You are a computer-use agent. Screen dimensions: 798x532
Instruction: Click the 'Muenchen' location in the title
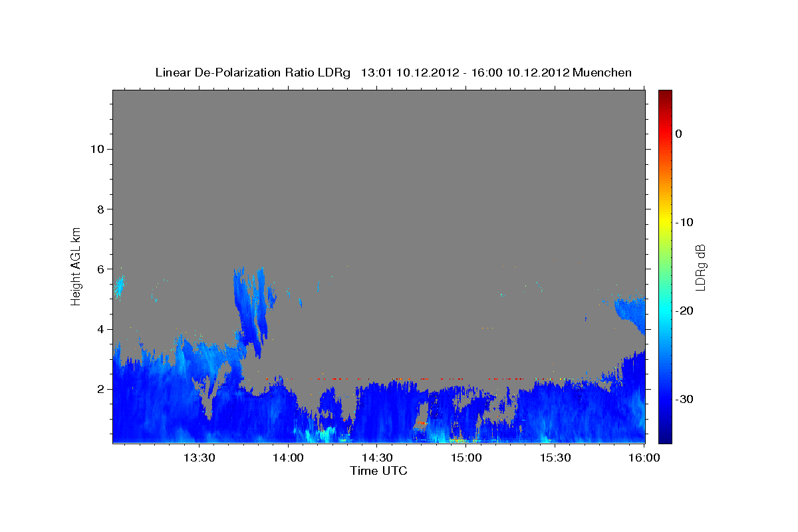pos(602,72)
